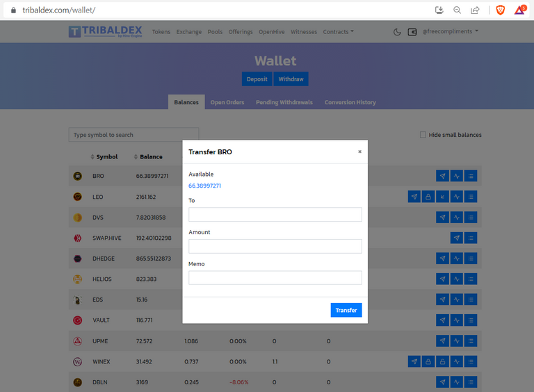Click the WINEX symbol text
The image size is (534, 392).
tap(101, 361)
